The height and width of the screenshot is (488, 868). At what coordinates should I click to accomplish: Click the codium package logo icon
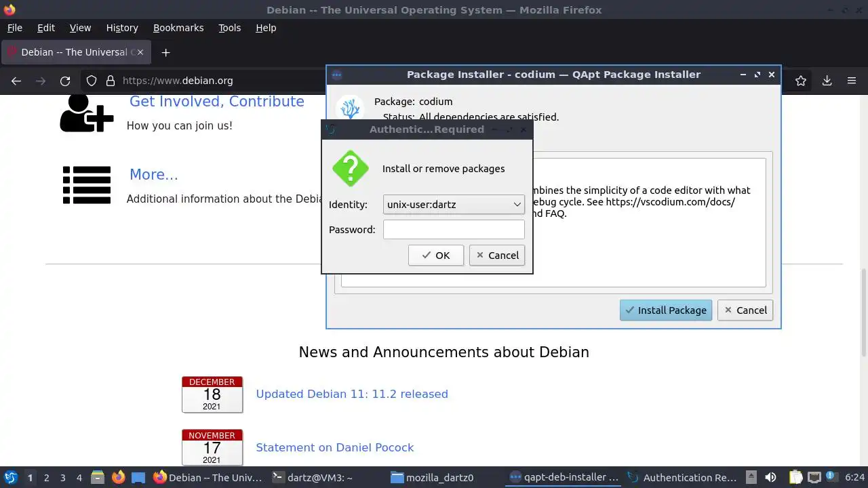coord(350,108)
